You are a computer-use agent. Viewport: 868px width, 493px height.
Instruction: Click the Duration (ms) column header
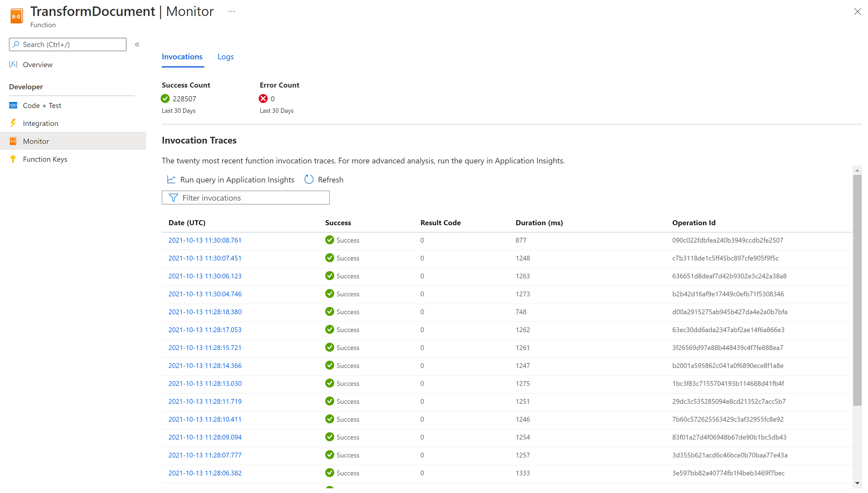(x=539, y=223)
